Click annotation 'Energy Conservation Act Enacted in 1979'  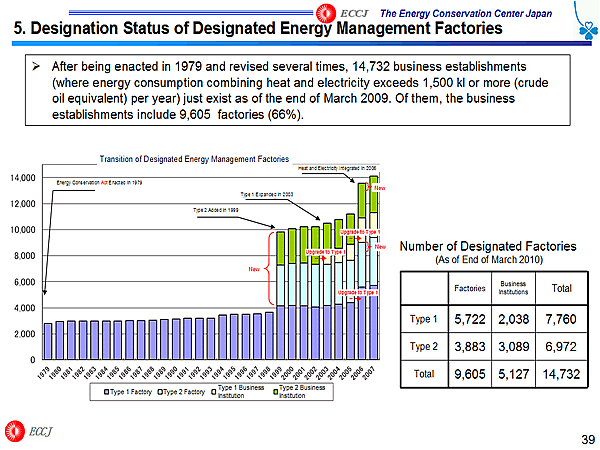pos(99,183)
